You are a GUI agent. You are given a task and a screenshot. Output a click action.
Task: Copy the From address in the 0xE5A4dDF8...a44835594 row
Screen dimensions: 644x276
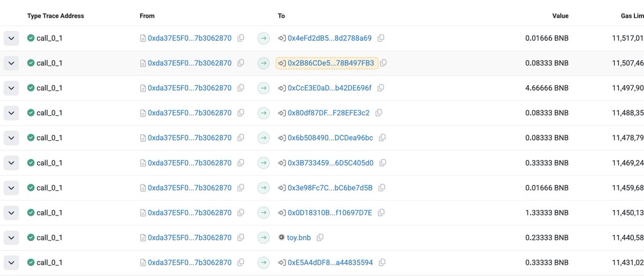click(241, 263)
